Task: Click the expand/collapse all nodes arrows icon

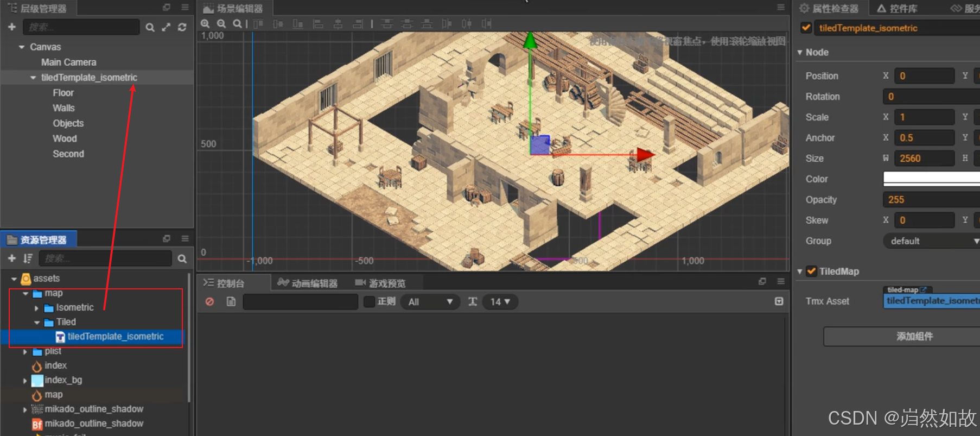Action: point(166,27)
